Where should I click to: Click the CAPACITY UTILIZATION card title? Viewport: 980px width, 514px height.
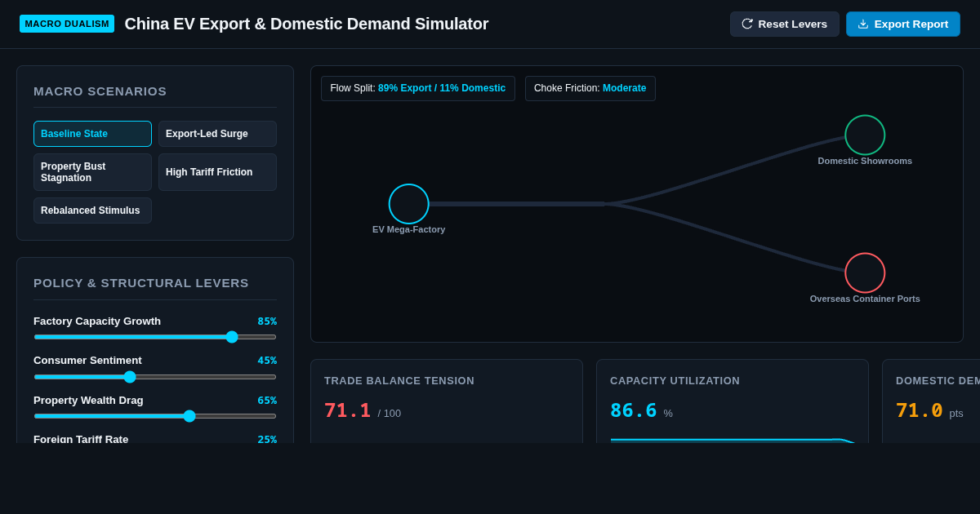click(x=675, y=381)
